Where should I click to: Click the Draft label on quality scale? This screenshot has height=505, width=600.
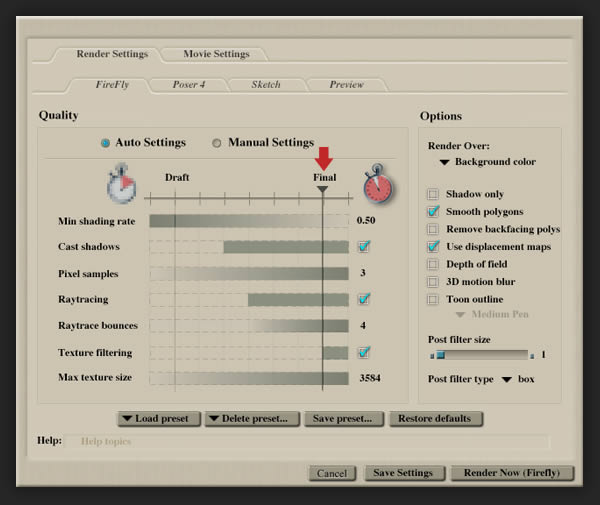[177, 178]
